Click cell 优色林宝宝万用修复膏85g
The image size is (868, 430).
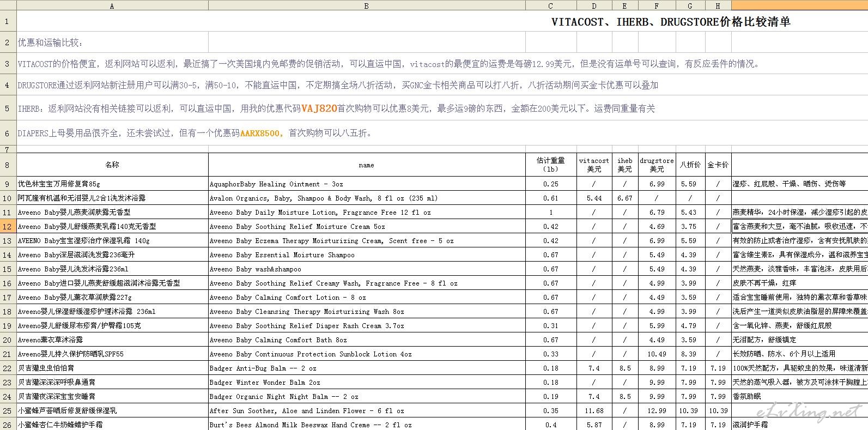coord(112,184)
